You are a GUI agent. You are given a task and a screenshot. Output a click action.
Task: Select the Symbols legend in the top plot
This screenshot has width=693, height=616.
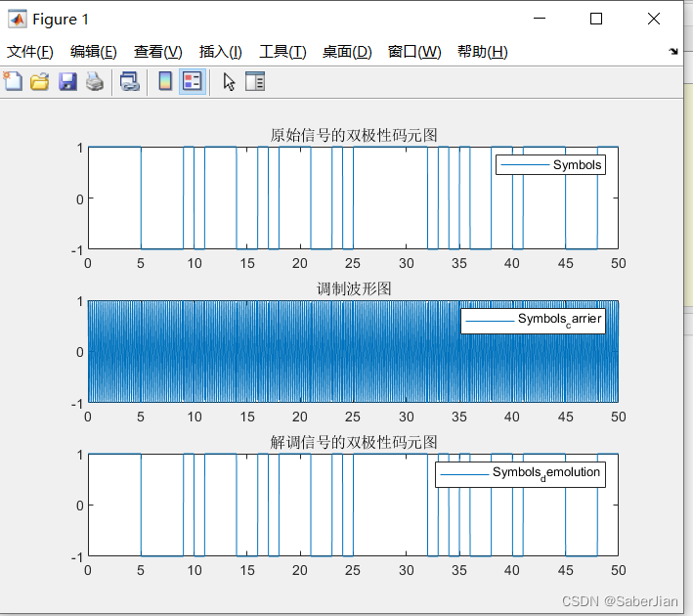tap(550, 165)
